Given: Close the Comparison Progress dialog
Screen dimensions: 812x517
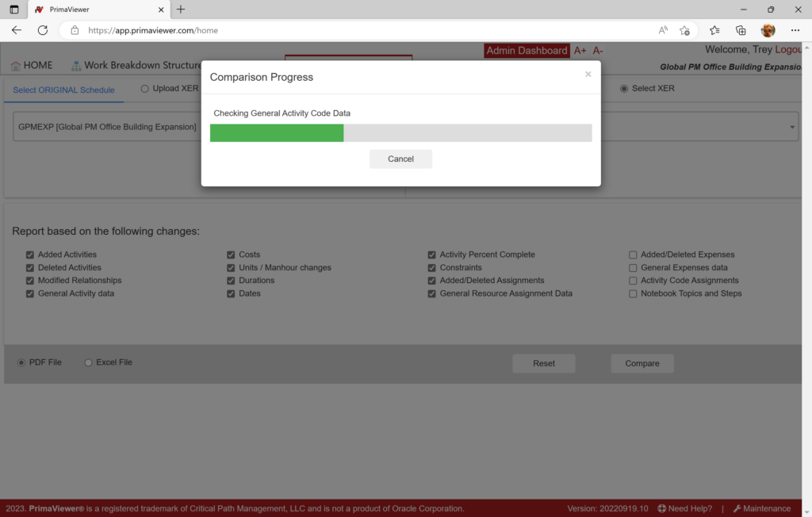Looking at the screenshot, I should (x=588, y=75).
